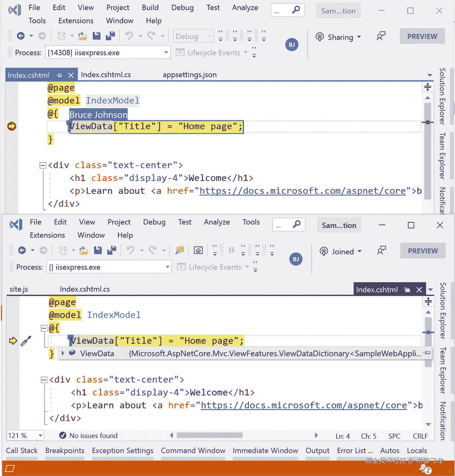This screenshot has width=455, height=476.
Task: Open Find in Files using the search folder icon
Action: [x=179, y=250]
